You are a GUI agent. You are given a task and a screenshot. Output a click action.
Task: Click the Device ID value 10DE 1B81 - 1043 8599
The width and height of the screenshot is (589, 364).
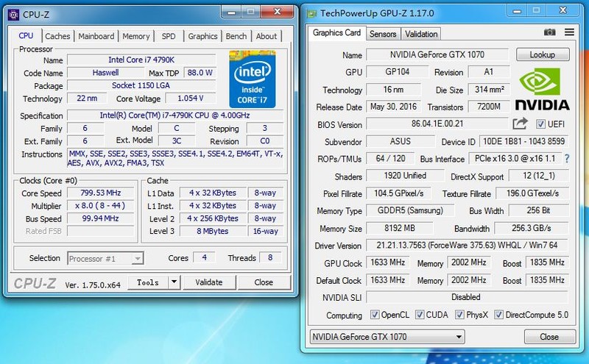pyautogui.click(x=523, y=141)
